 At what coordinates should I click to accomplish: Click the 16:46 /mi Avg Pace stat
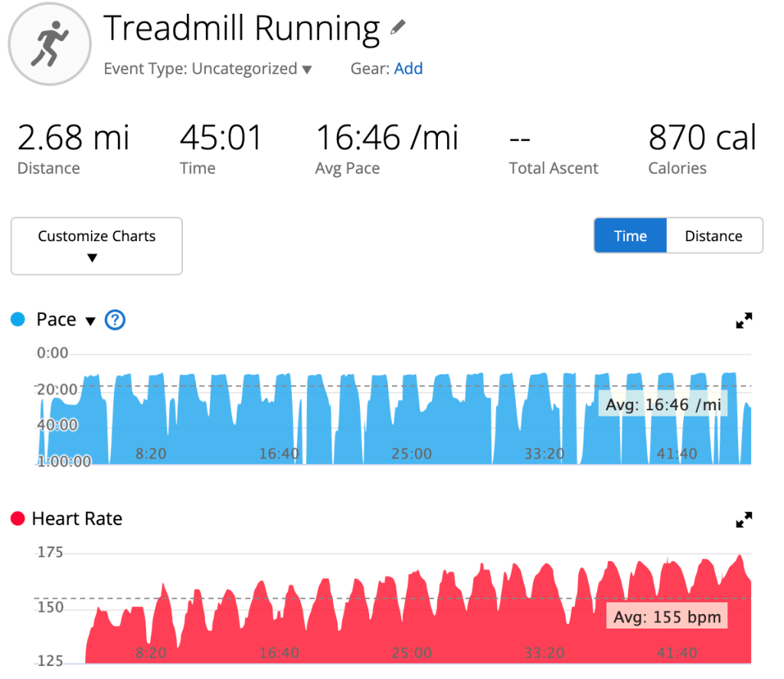387,139
